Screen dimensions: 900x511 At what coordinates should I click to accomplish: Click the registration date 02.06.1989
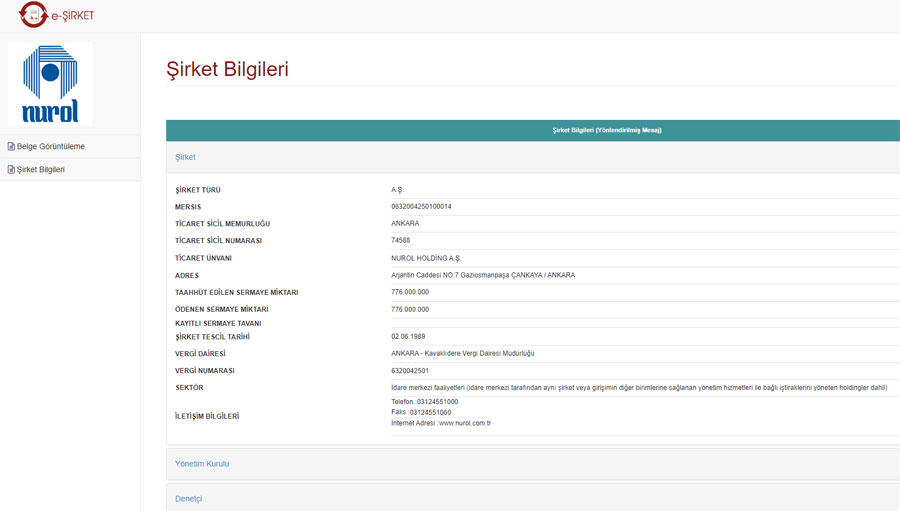tap(408, 336)
